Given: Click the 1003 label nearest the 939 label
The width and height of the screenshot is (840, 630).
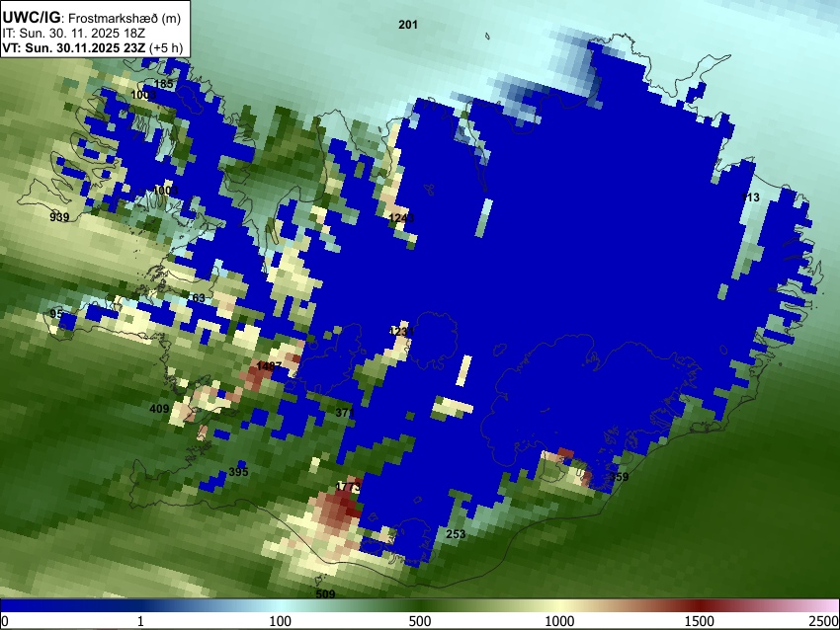Looking at the screenshot, I should point(166,191).
